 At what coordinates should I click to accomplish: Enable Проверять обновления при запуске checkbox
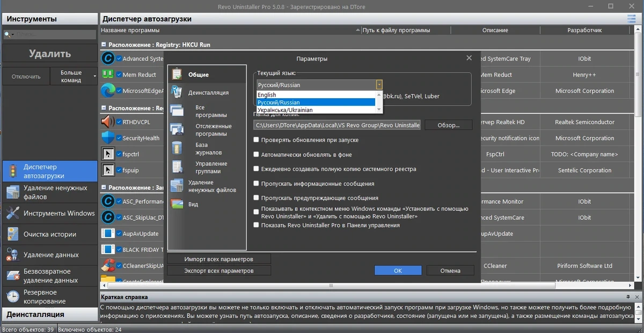tap(257, 140)
